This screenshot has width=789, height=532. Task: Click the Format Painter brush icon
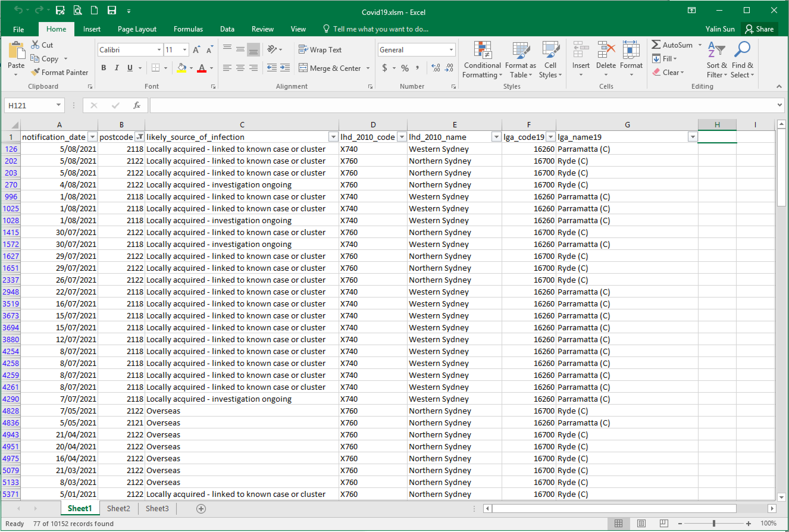pos(35,72)
